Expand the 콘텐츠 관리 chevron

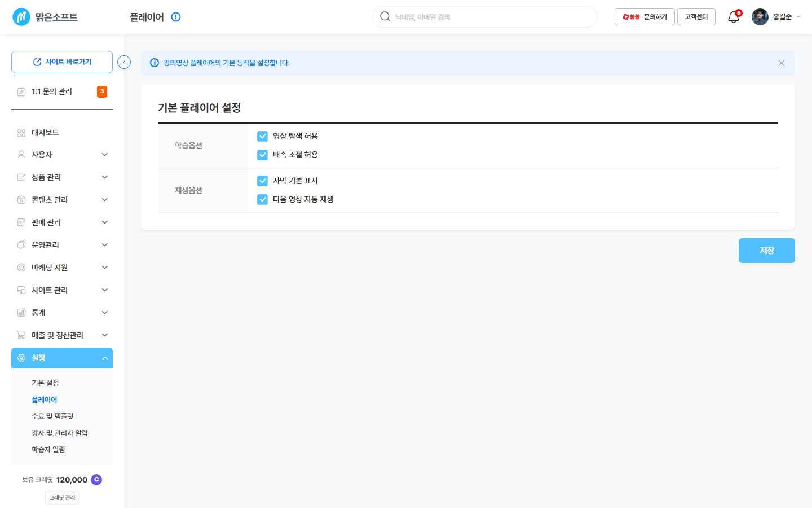(x=105, y=200)
